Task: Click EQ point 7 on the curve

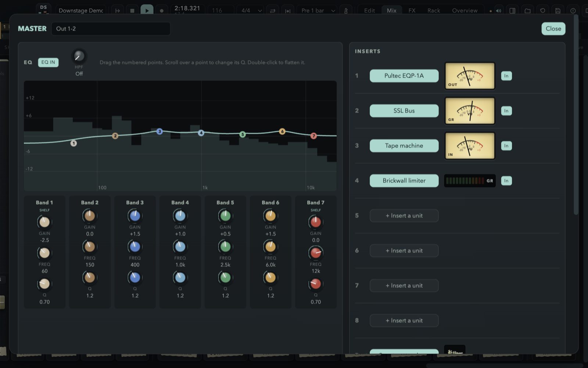Action: point(313,136)
